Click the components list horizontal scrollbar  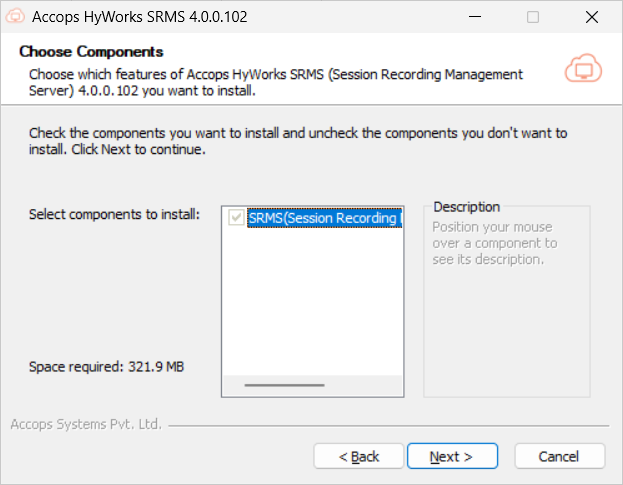point(284,385)
